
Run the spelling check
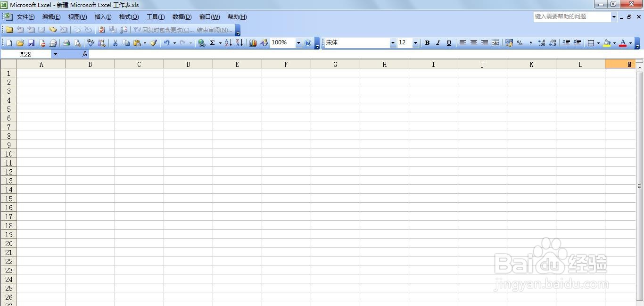91,43
